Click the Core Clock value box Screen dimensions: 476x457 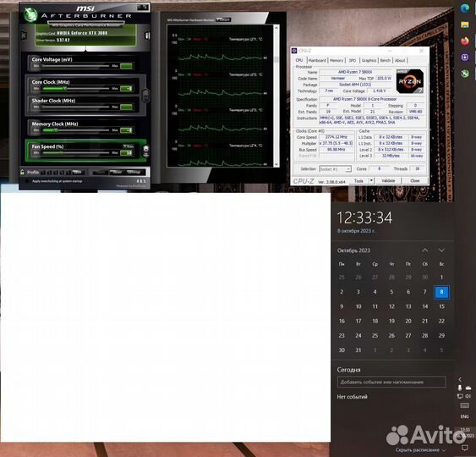(126, 88)
